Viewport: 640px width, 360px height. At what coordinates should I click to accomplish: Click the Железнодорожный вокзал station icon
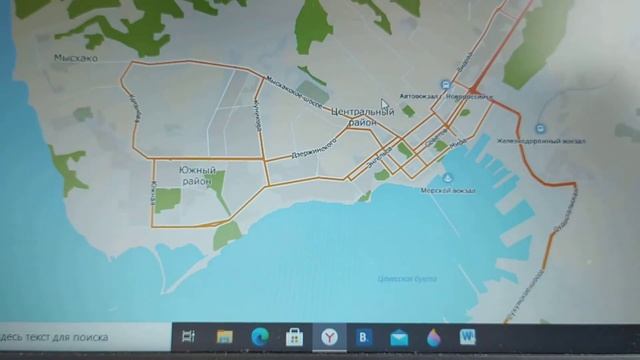[540, 129]
